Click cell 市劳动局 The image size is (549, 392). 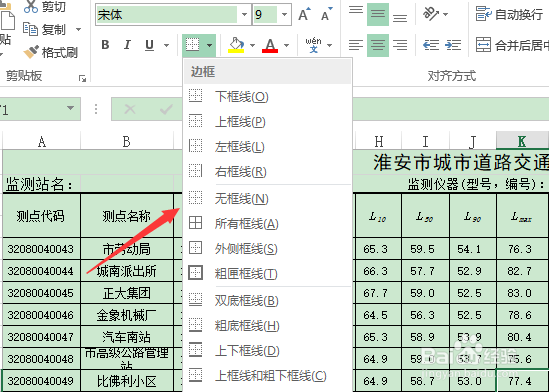click(127, 249)
